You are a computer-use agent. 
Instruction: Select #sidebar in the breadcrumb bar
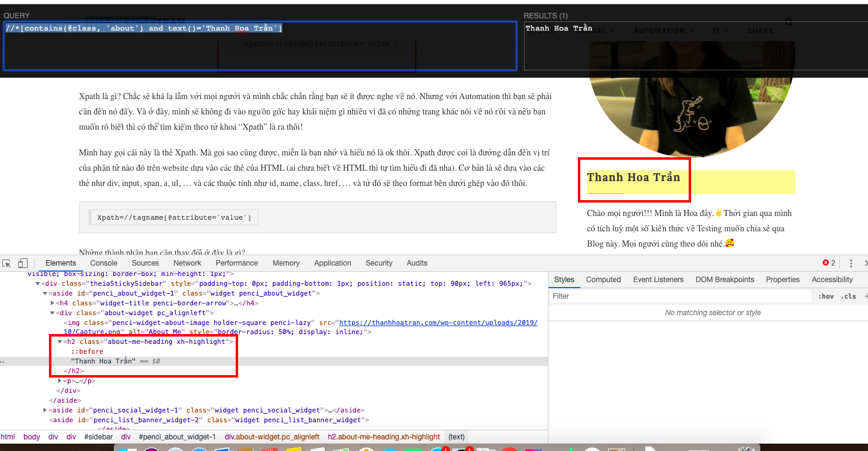[x=99, y=437]
